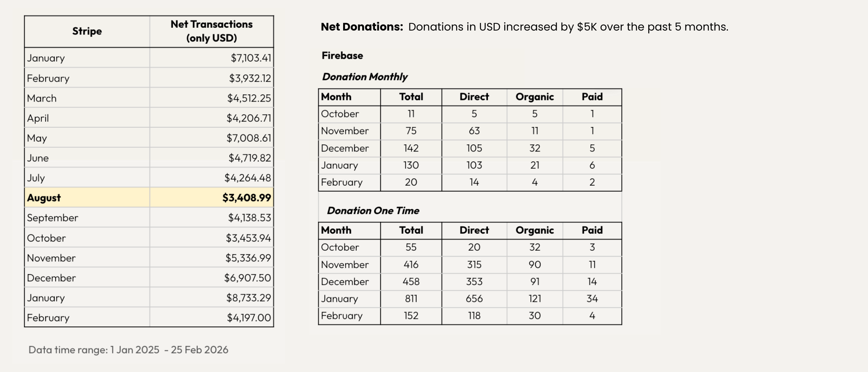This screenshot has height=372, width=868.
Task: Click the Data time range footnote
Action: point(128,350)
